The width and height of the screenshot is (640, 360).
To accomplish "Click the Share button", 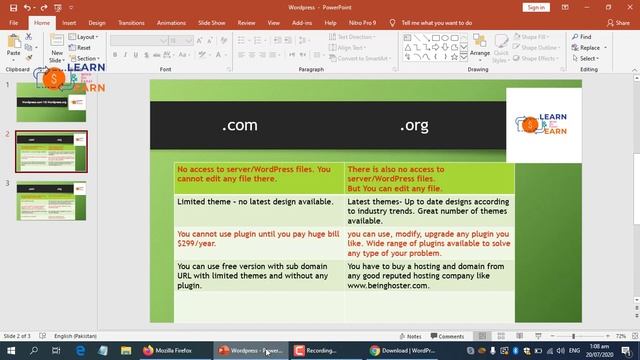I will click(x=618, y=23).
